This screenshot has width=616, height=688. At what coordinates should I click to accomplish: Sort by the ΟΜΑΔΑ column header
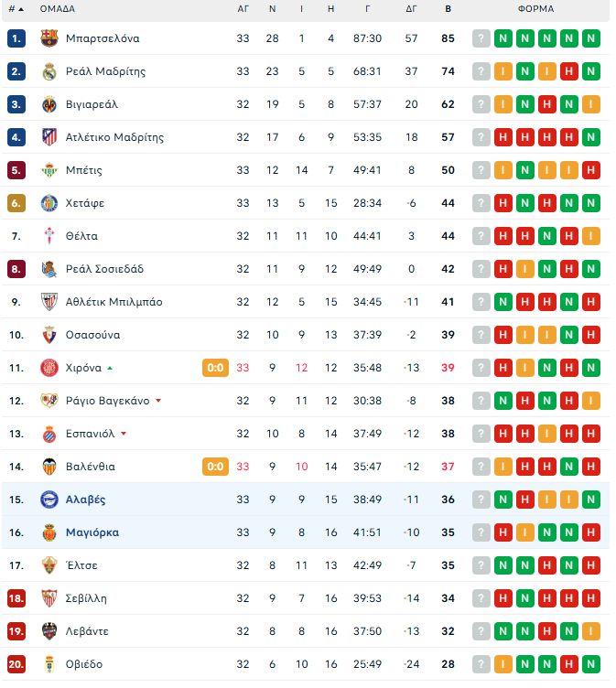[58, 9]
